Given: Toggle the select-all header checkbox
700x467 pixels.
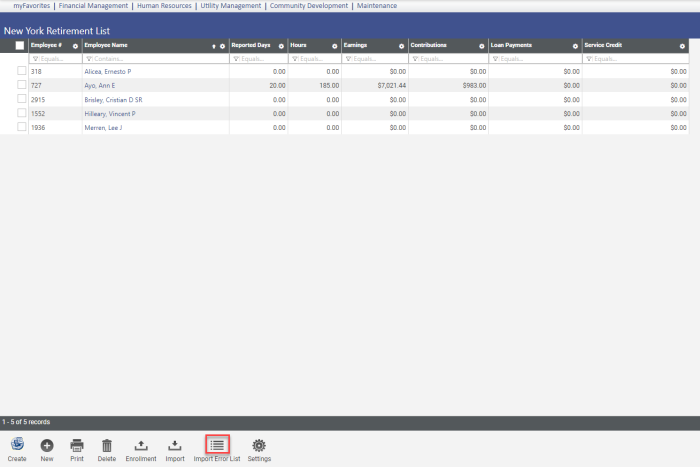Looking at the screenshot, I should [x=20, y=46].
